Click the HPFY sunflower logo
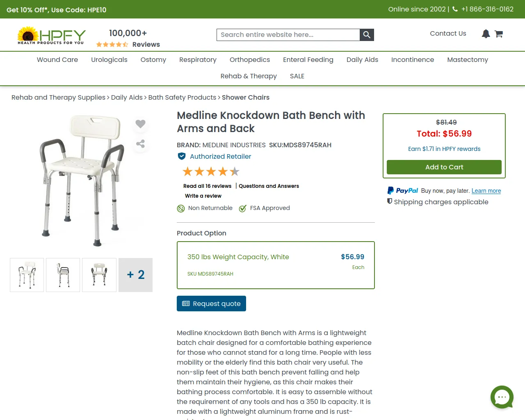 tap(51, 36)
